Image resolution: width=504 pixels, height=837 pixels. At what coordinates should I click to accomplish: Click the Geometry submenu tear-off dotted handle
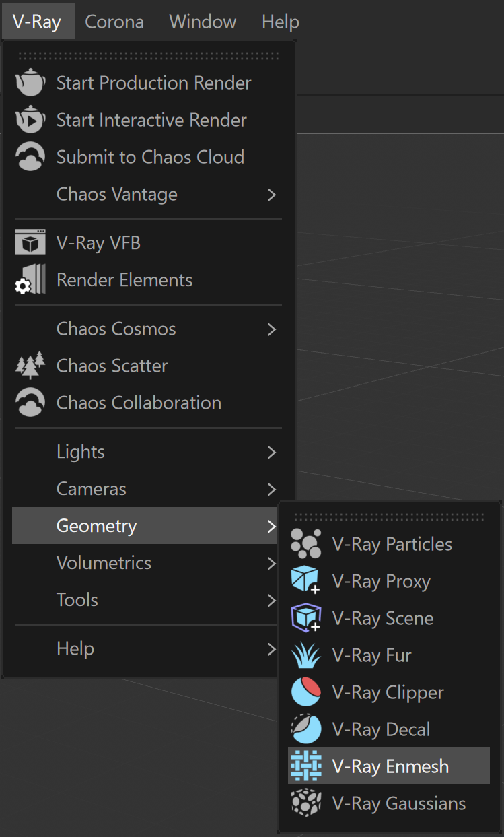[389, 517]
